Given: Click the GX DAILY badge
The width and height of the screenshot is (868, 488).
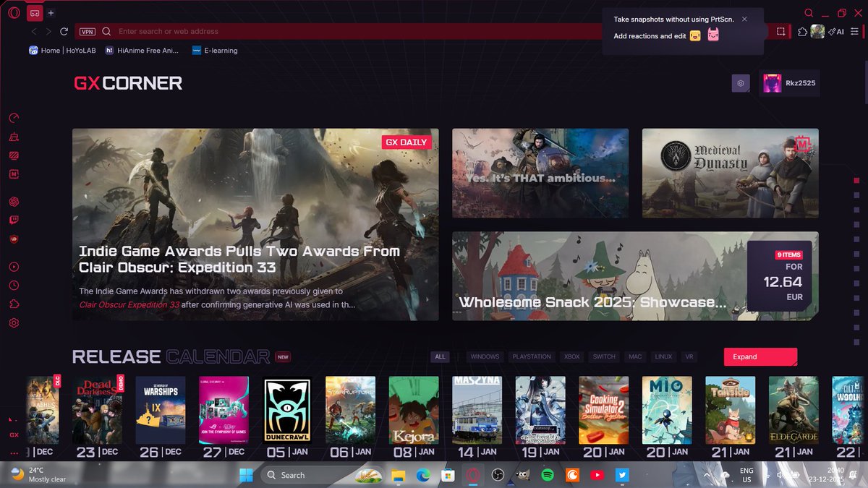Looking at the screenshot, I should click(x=407, y=142).
